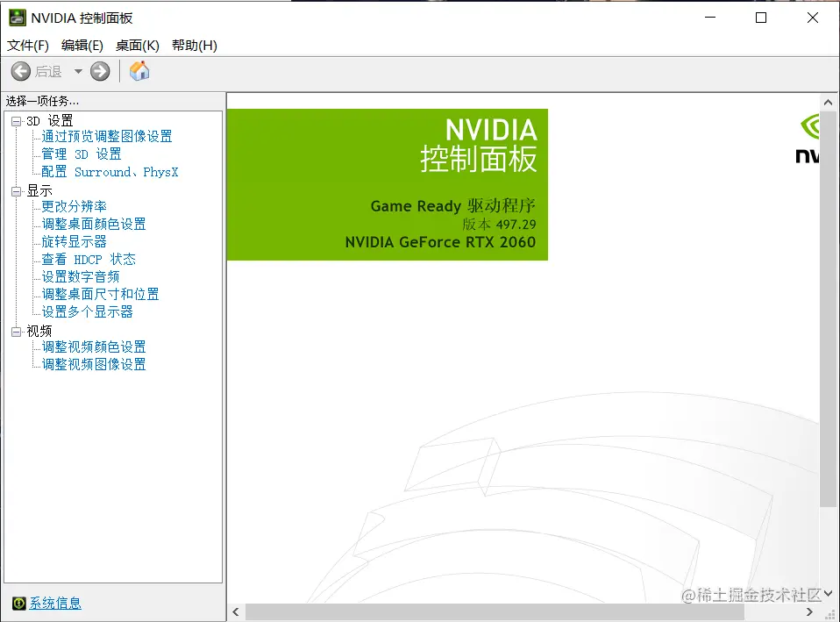Click the forward arrow icon in toolbar
This screenshot has width=840, height=622.
click(100, 71)
